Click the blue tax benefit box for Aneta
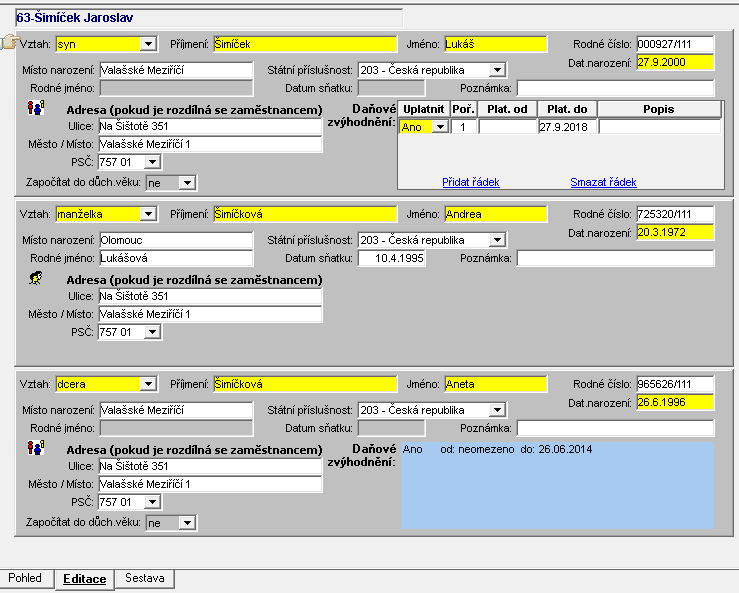This screenshot has width=739, height=593. 558,485
